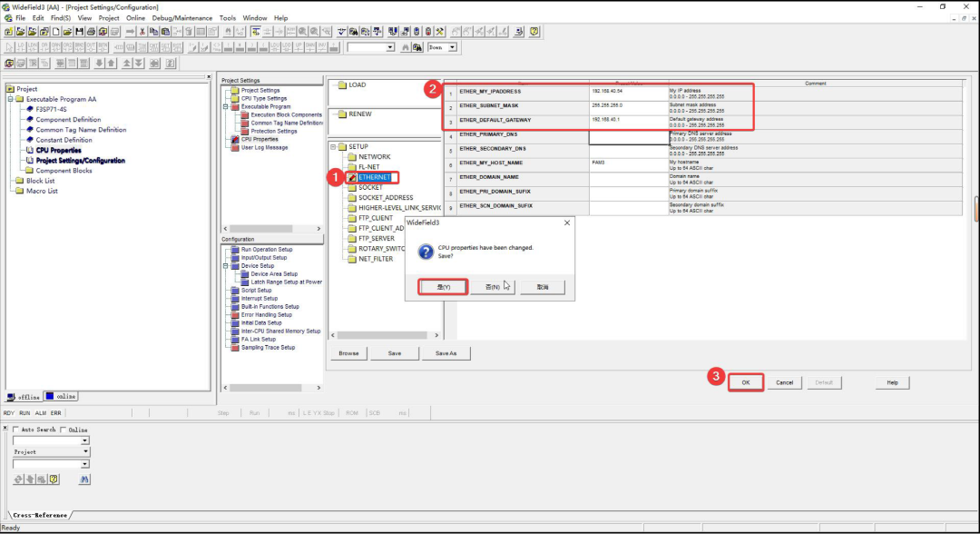Click Cancel next to the OK button
The image size is (980, 534).
[x=784, y=382]
